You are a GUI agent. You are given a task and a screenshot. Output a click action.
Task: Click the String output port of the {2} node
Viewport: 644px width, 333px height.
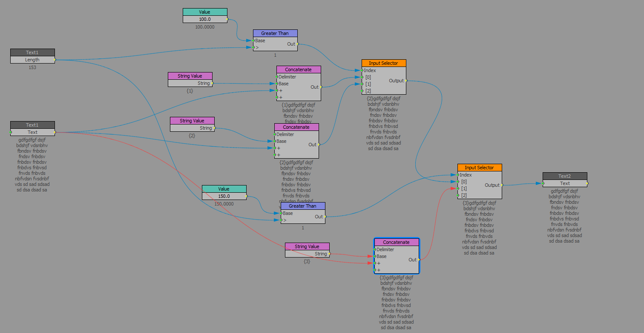click(x=214, y=128)
